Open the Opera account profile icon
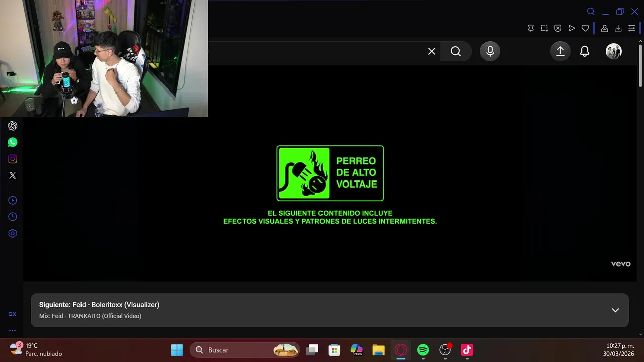The image size is (644, 362). tap(605, 28)
